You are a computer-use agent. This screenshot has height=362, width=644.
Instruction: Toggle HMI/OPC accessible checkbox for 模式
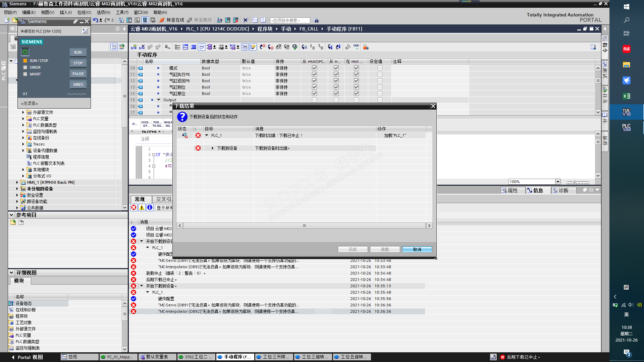click(x=314, y=68)
